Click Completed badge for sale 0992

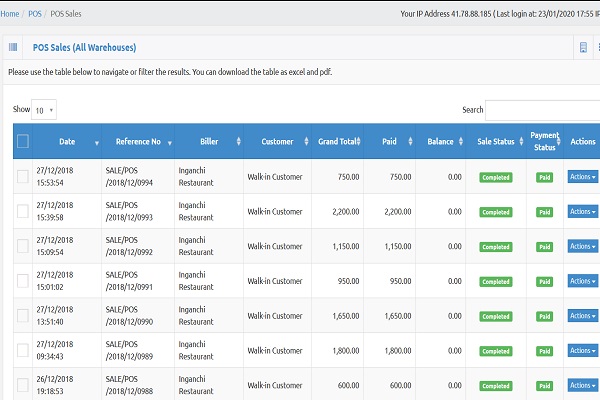click(495, 247)
